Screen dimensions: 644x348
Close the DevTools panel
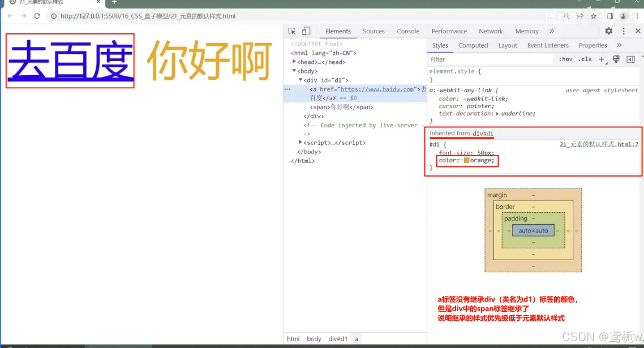click(638, 31)
